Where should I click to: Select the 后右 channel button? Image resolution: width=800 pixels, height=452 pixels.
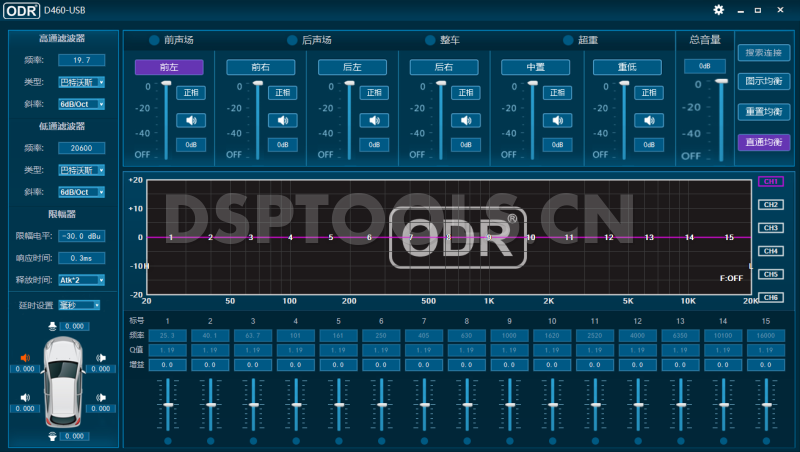tap(444, 67)
